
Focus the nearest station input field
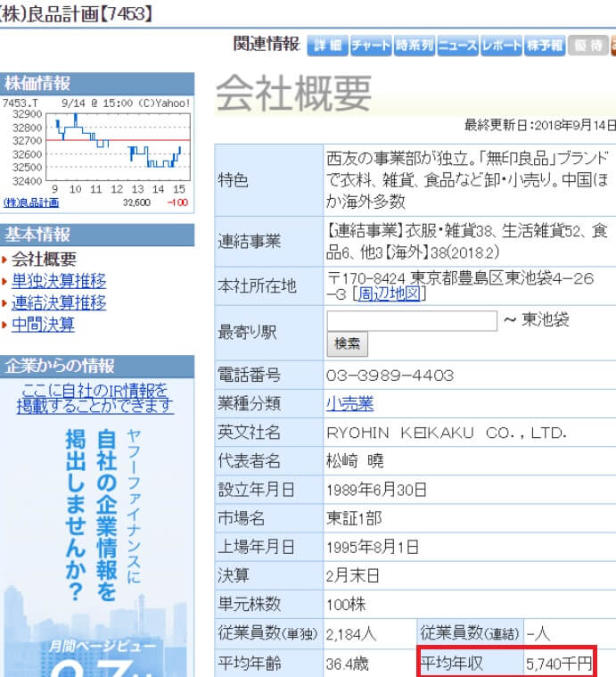[412, 321]
